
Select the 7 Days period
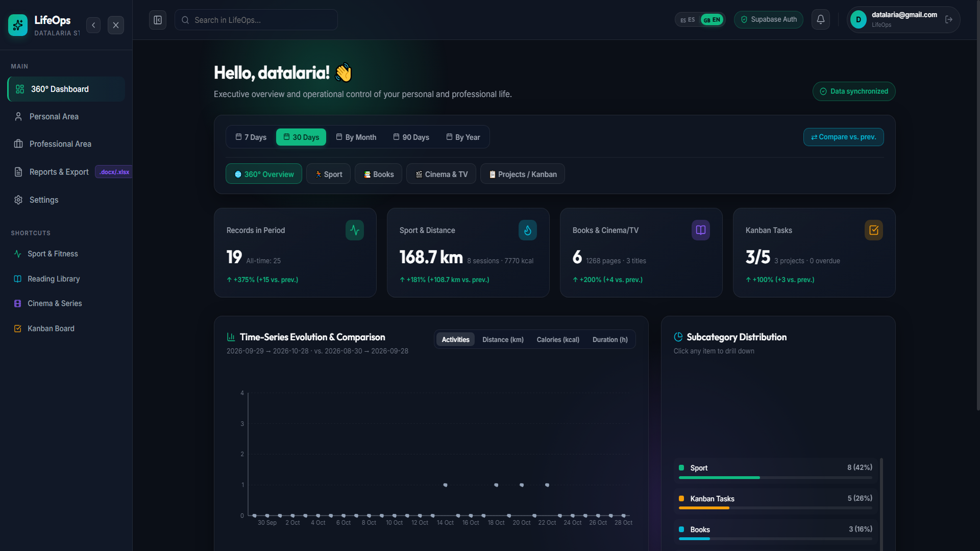point(251,137)
